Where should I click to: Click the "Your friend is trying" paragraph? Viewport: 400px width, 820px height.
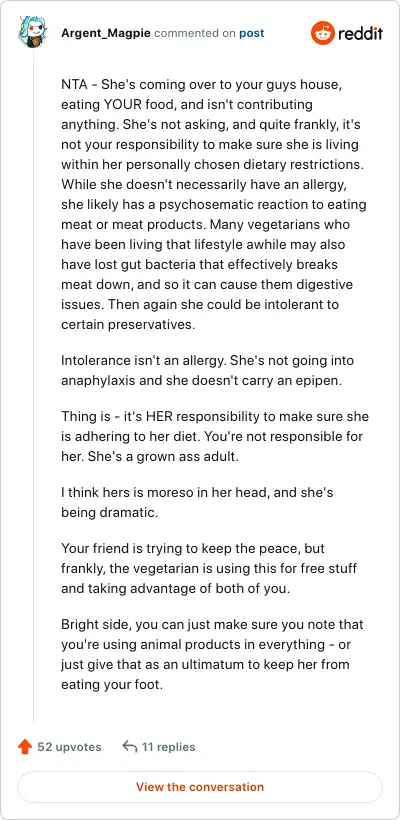coord(209,568)
